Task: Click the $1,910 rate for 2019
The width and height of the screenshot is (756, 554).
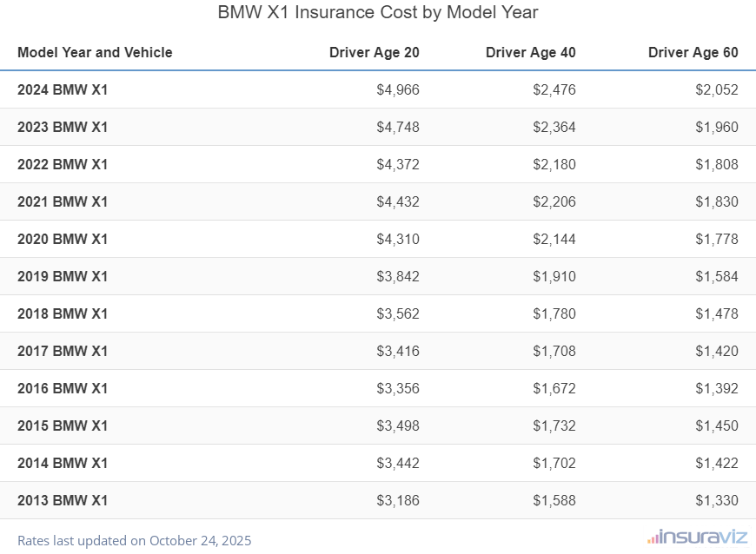Action: point(554,276)
